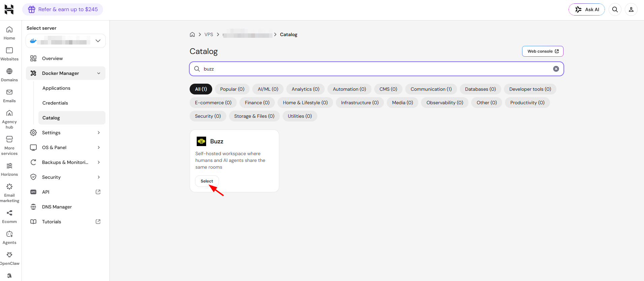644x281 pixels.
Task: Click the gift icon in refer banner
Action: pyautogui.click(x=32, y=9)
